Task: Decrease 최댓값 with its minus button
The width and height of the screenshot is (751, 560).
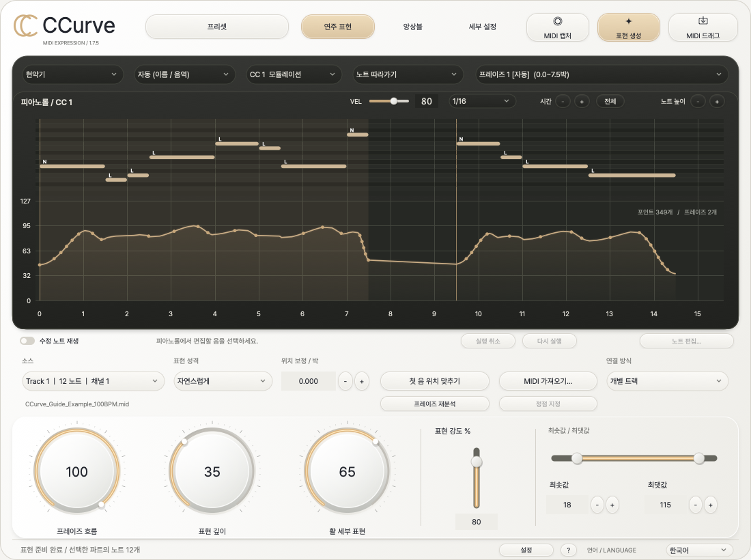Action: pyautogui.click(x=696, y=505)
